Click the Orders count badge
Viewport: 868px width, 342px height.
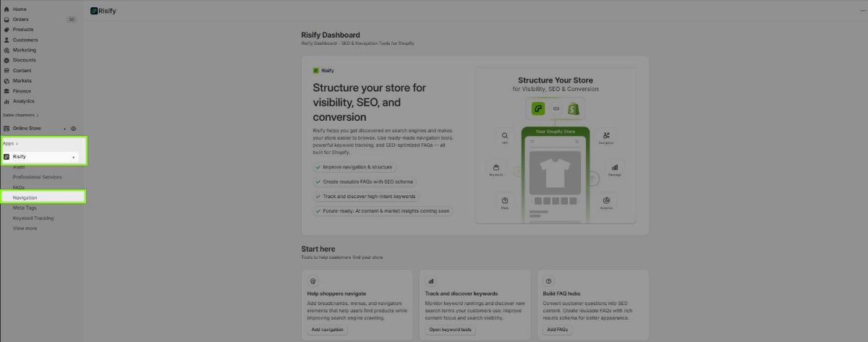coord(71,20)
